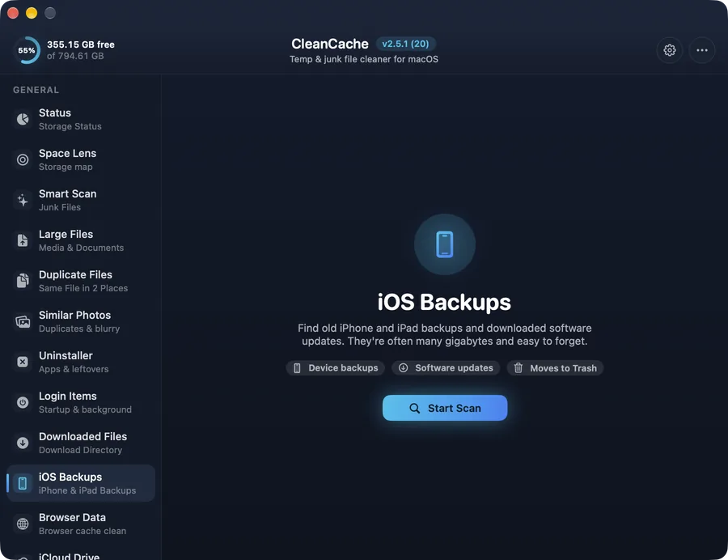This screenshot has height=560, width=728.
Task: Click the Duplicate Files icon
Action: click(23, 281)
